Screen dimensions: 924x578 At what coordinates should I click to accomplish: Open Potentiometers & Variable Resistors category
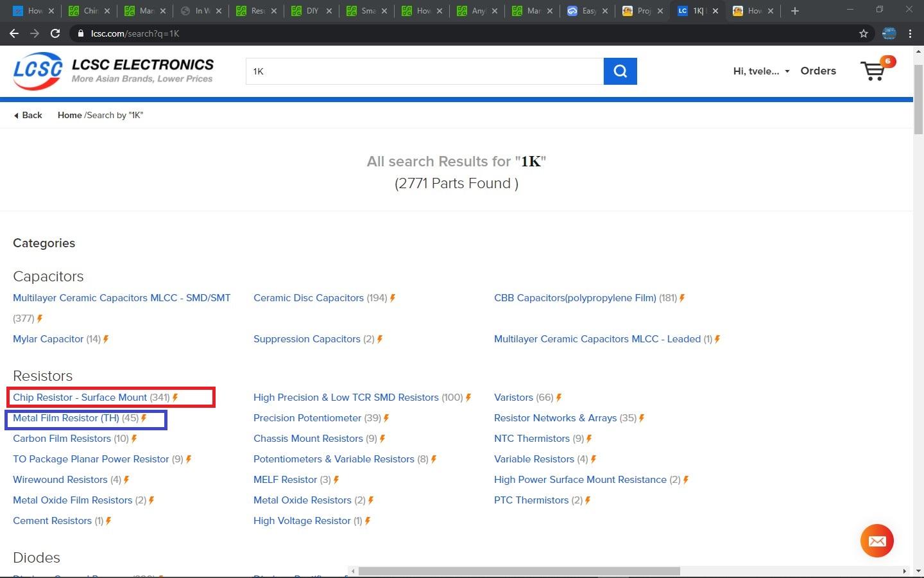pos(334,459)
